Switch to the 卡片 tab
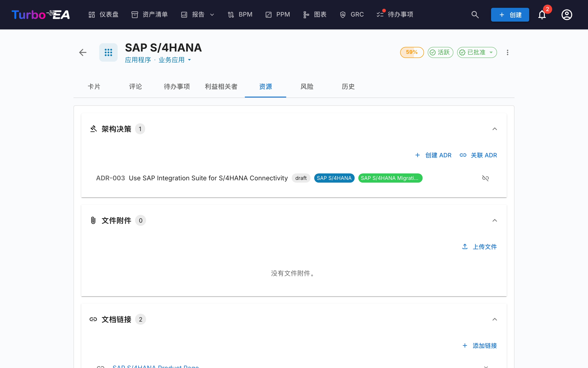 click(94, 87)
